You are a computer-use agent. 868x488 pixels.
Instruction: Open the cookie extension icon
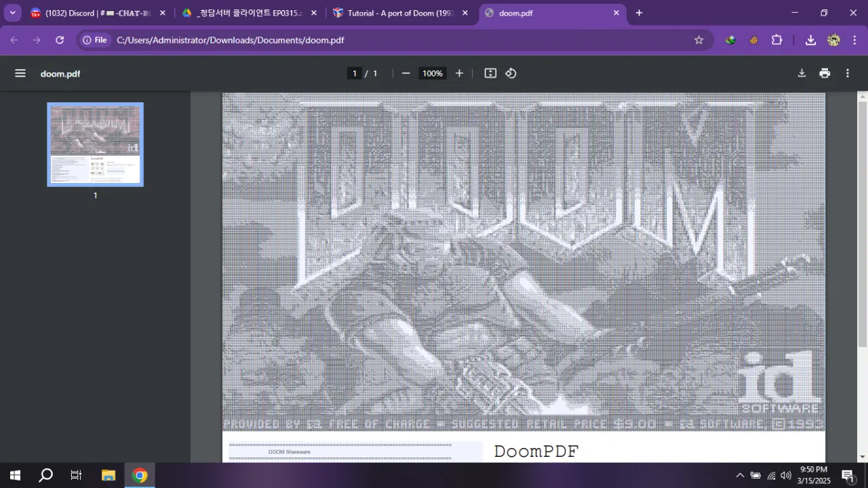coord(753,40)
